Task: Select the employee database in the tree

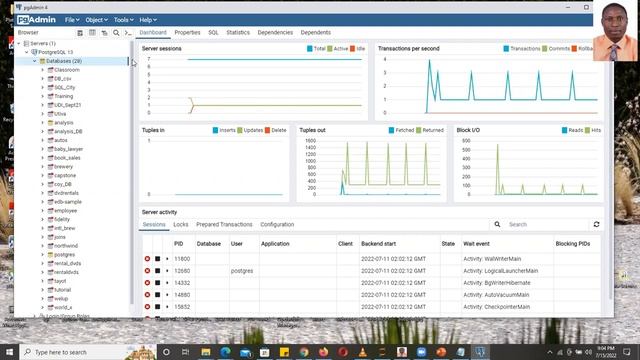Action: click(65, 211)
